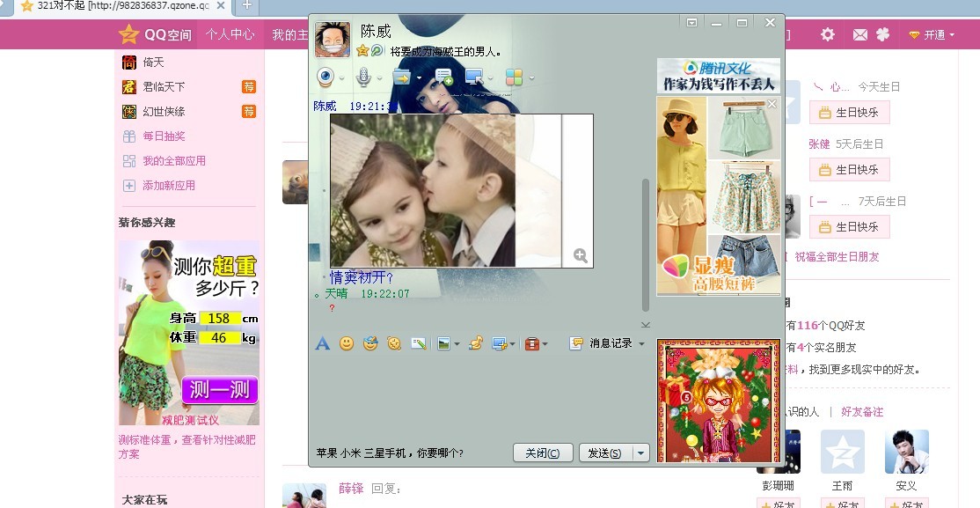The image size is (980, 508).
Task: Open 个人中心 tab in QQ Zone
Action: point(230,34)
